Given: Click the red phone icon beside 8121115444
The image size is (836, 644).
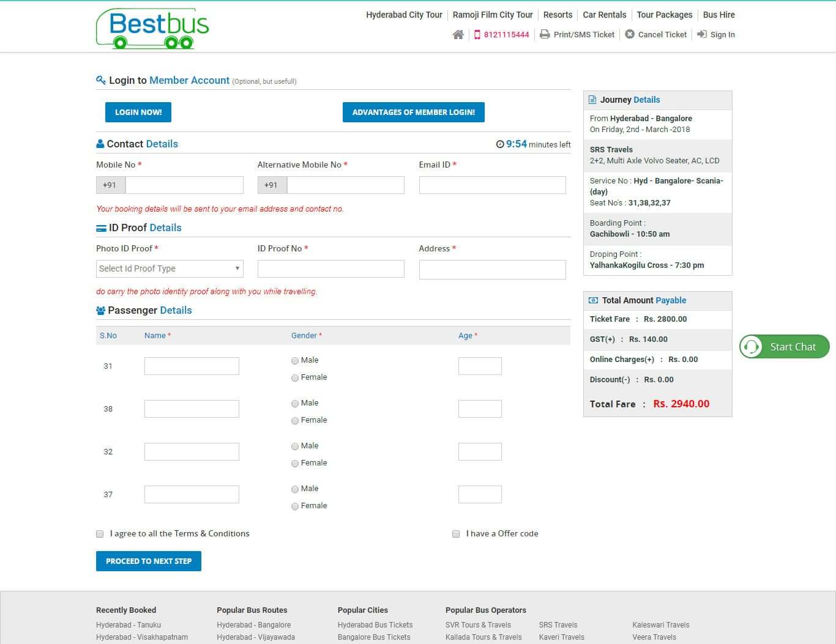Looking at the screenshot, I should coord(477,35).
